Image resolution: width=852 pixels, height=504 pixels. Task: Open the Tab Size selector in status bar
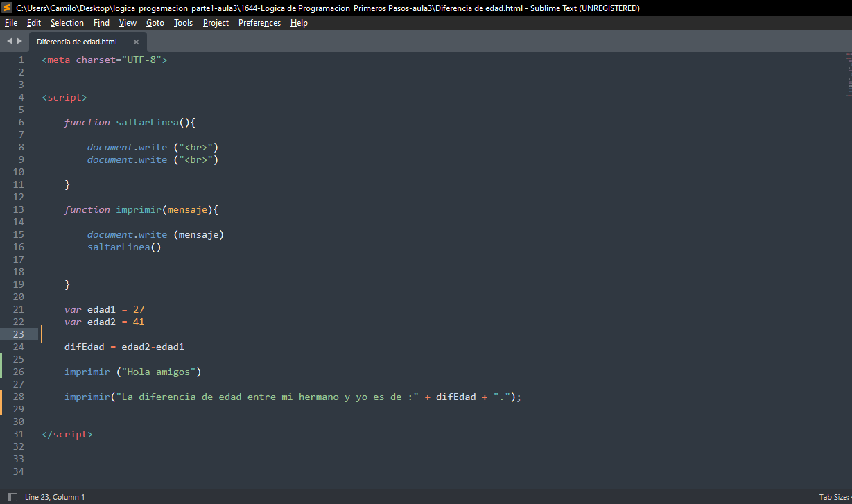tap(835, 497)
